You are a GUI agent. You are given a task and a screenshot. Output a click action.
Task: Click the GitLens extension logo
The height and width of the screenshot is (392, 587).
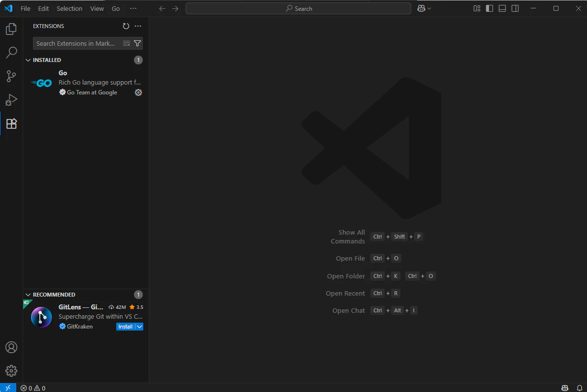[41, 317]
